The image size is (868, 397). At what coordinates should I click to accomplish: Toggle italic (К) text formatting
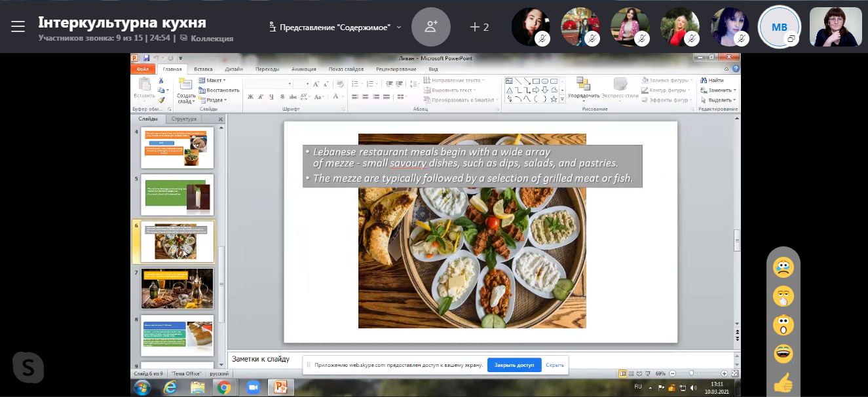pos(261,97)
